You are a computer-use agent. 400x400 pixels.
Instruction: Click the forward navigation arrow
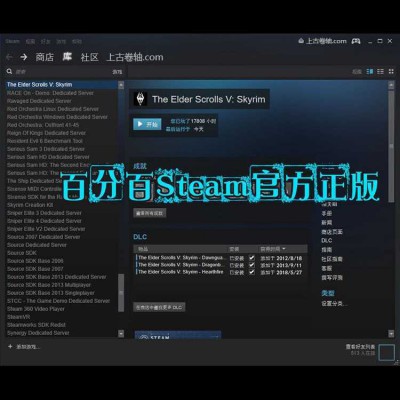(x=23, y=57)
